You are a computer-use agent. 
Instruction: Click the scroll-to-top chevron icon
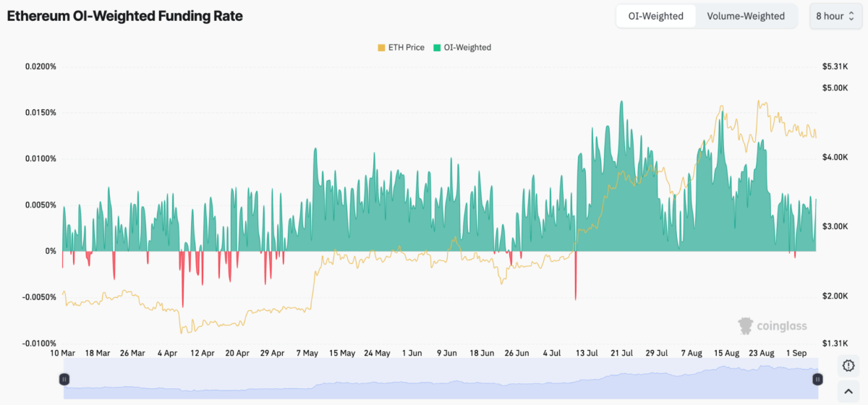pos(848,391)
